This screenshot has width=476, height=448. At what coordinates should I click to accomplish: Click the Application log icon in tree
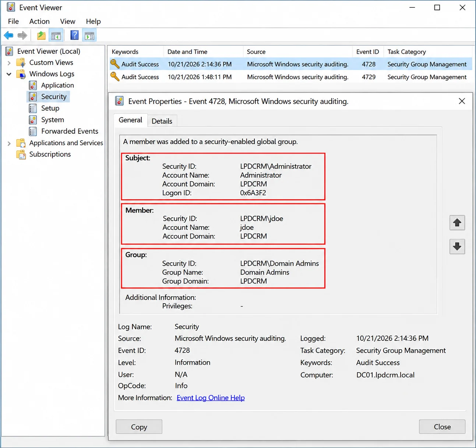33,85
